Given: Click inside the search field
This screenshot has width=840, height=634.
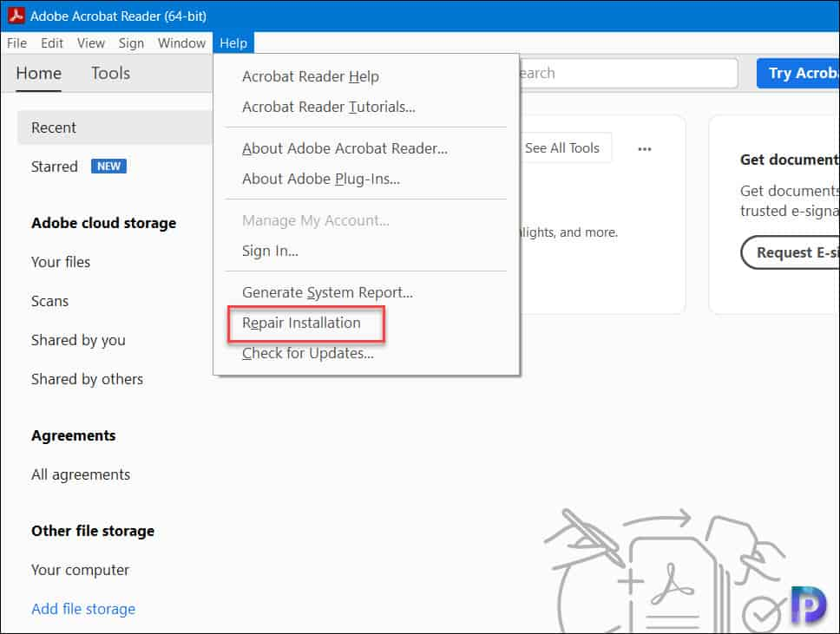Looking at the screenshot, I should coord(625,73).
